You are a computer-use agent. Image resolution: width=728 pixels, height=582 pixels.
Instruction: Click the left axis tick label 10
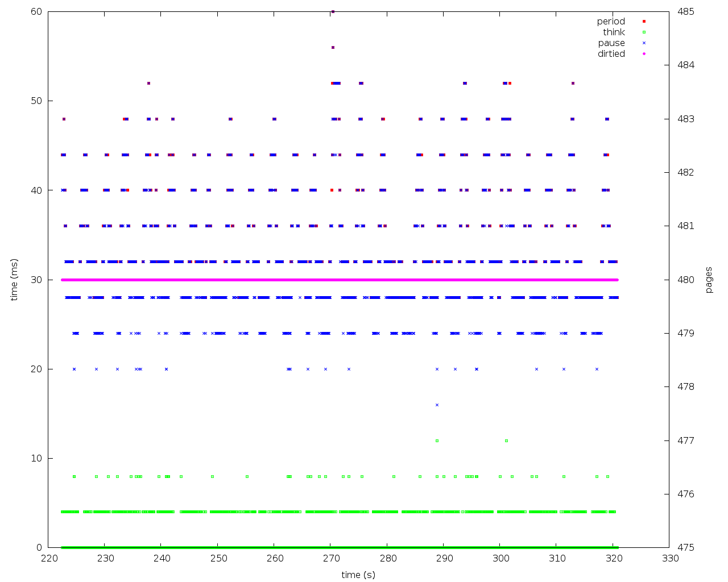tap(37, 458)
